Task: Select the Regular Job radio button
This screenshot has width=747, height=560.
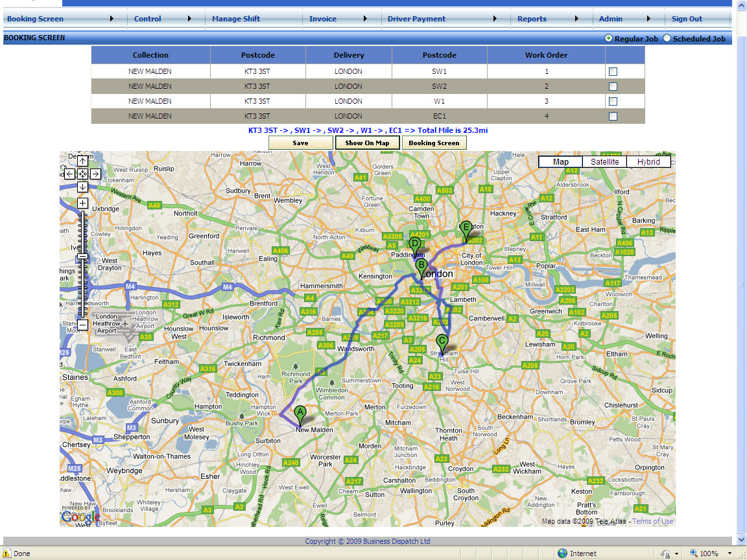Action: pos(608,38)
